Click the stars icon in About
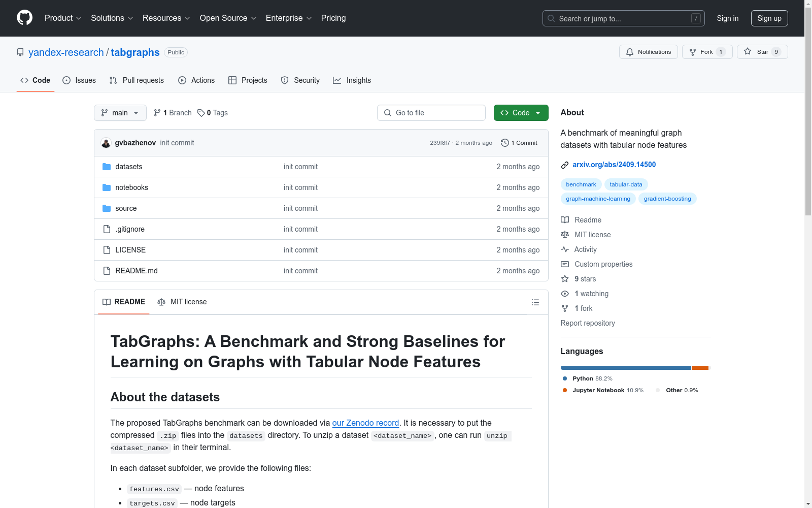 click(x=565, y=279)
